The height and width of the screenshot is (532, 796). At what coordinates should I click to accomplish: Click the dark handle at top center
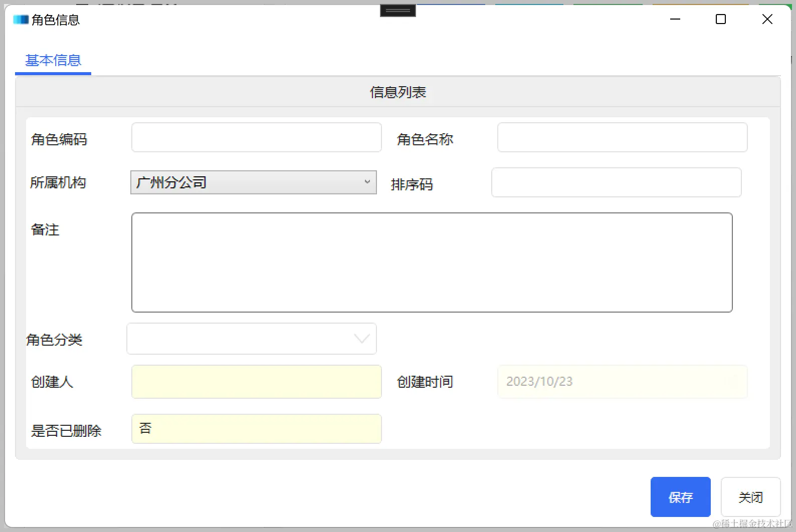(398, 10)
